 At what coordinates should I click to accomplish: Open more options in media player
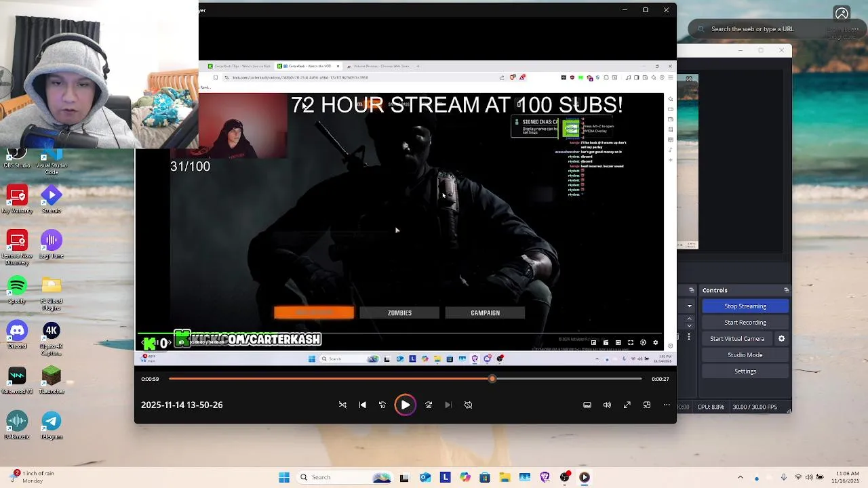tap(667, 405)
